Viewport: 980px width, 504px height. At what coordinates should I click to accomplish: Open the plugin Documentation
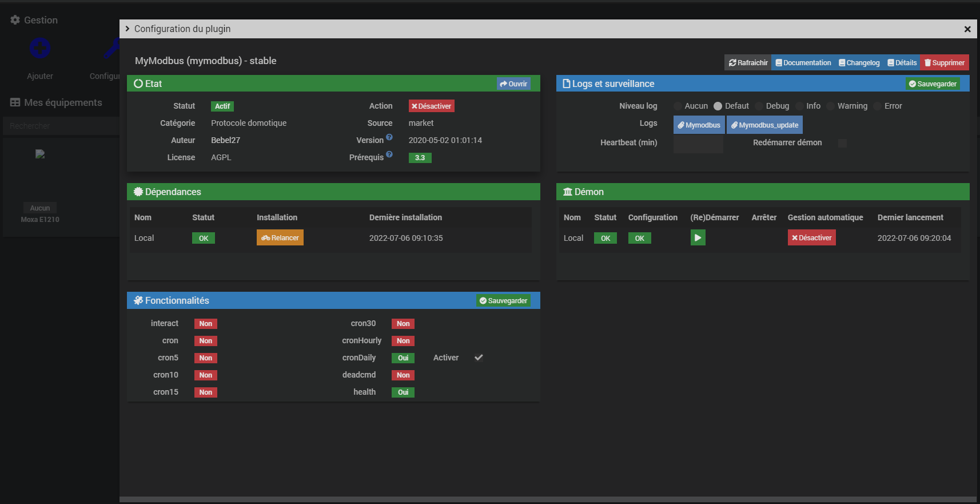tap(803, 63)
